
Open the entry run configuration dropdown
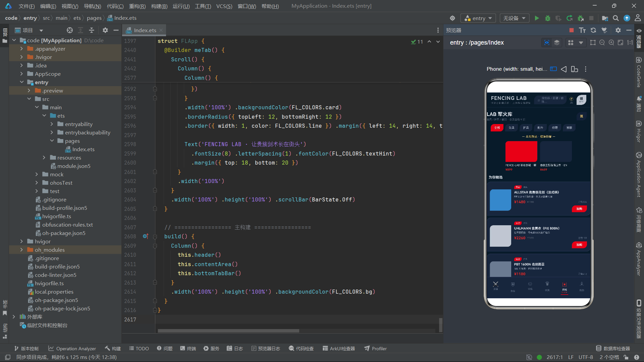[x=478, y=18]
